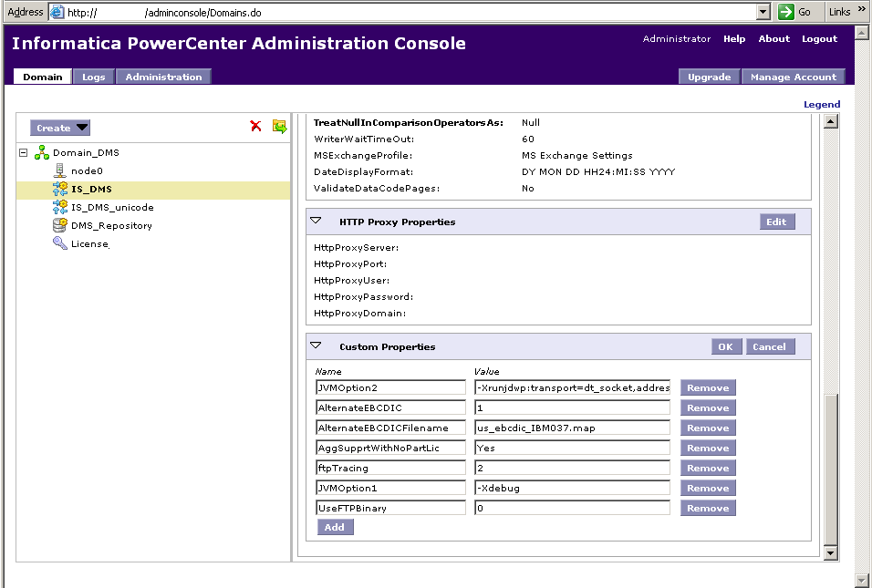Click Add to add custom property
The height and width of the screenshot is (588, 872).
click(x=335, y=528)
